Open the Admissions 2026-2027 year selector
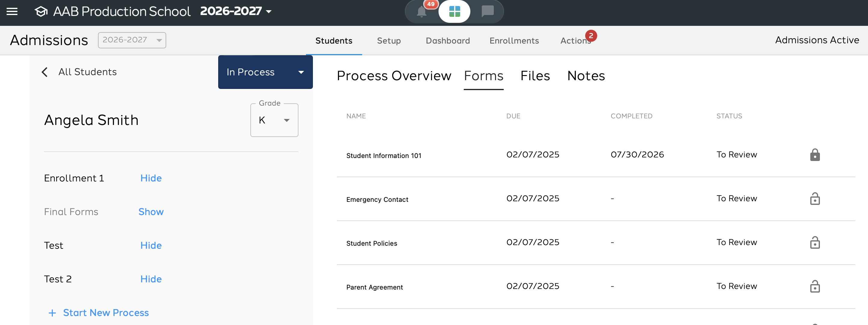The width and height of the screenshot is (868, 325). [132, 40]
